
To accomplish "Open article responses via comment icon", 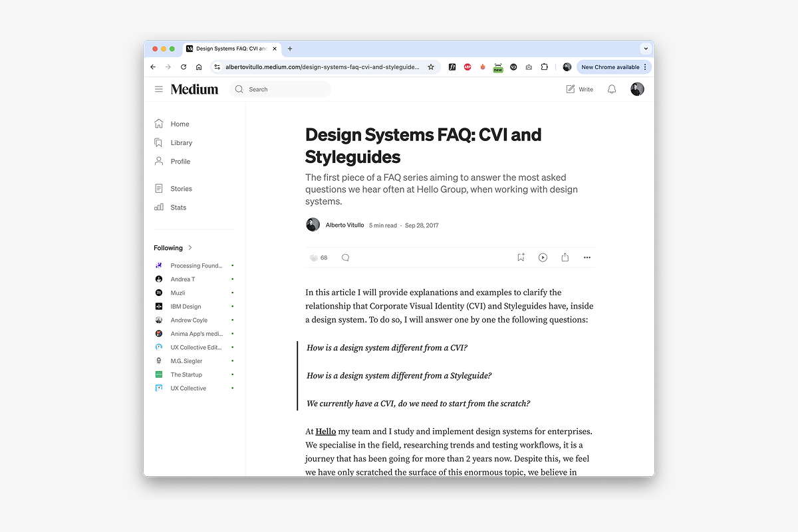I will [x=345, y=257].
